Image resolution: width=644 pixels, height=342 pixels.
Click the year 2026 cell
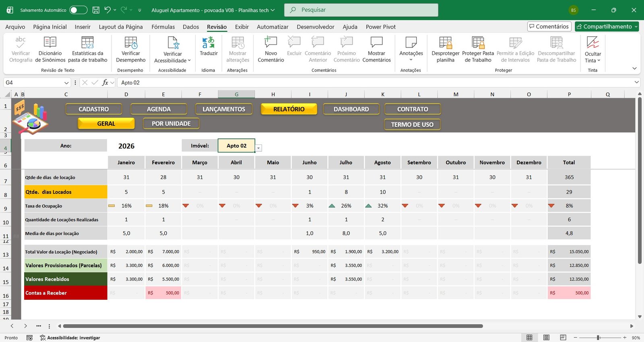(126, 146)
